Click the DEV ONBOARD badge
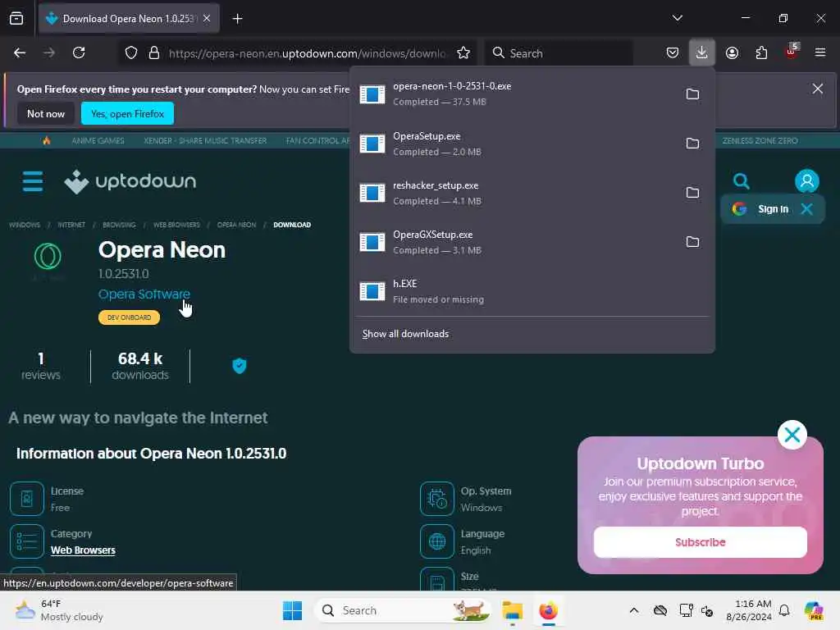Viewport: 840px width, 630px height. [129, 317]
